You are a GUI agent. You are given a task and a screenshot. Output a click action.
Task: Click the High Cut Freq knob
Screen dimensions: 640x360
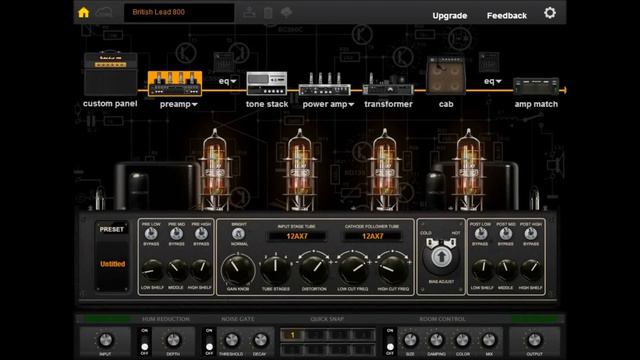pos(393,270)
